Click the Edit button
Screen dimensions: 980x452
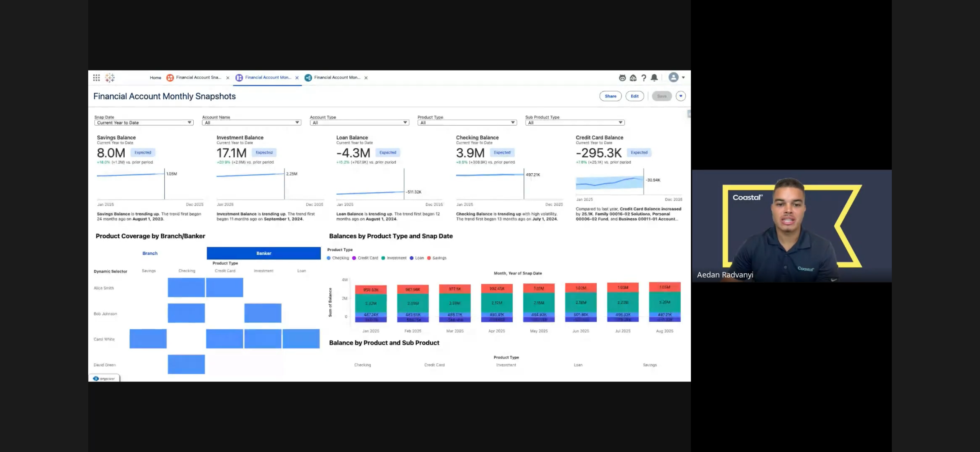pyautogui.click(x=635, y=96)
